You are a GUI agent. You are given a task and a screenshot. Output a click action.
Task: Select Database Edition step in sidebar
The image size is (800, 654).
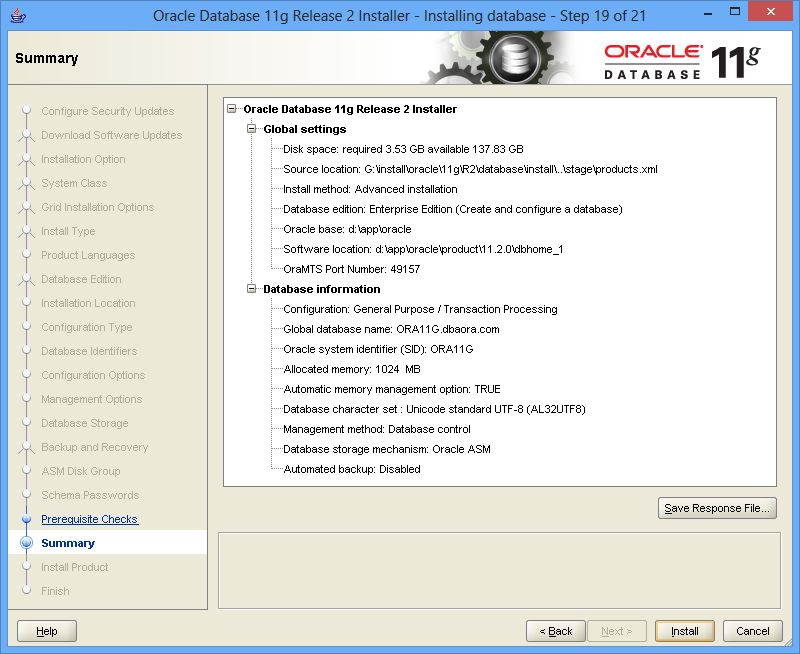(81, 279)
